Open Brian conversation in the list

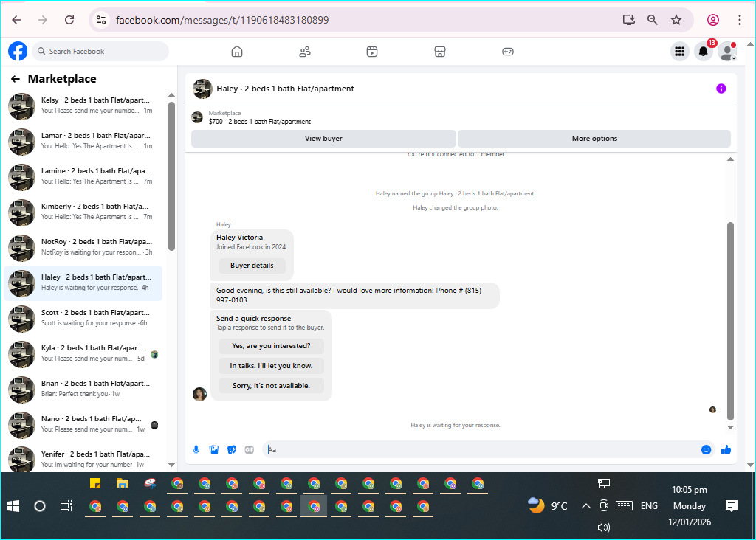pyautogui.click(x=83, y=389)
